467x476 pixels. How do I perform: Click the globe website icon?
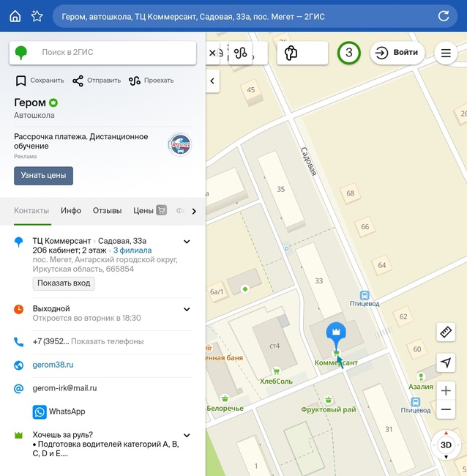click(19, 365)
